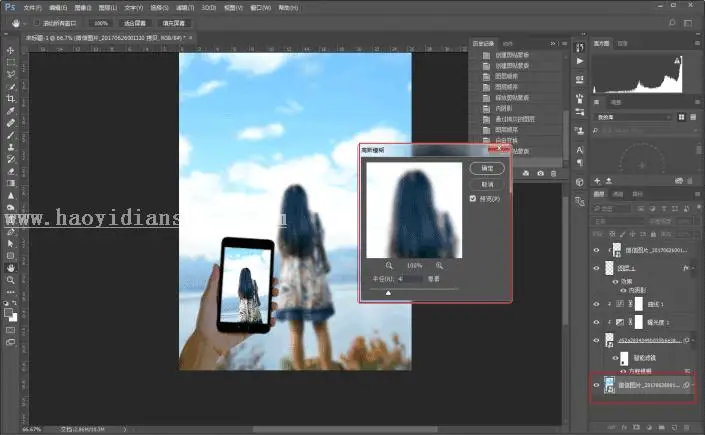705x435 pixels.
Task: Click the 半径 radius input field
Action: tap(410, 279)
